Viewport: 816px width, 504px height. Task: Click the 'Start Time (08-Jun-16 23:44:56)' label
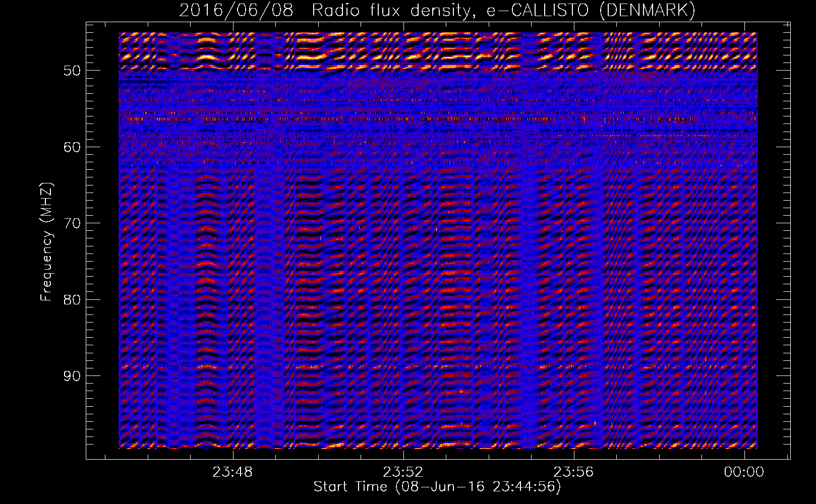click(x=437, y=487)
